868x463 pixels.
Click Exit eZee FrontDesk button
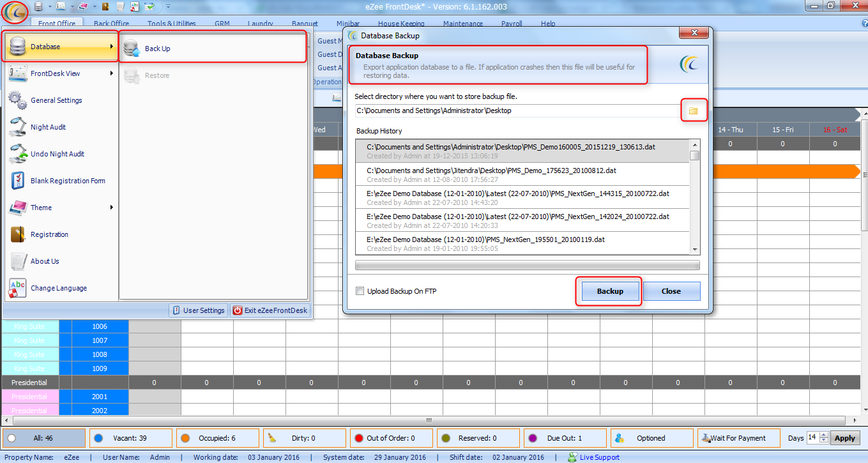point(270,310)
